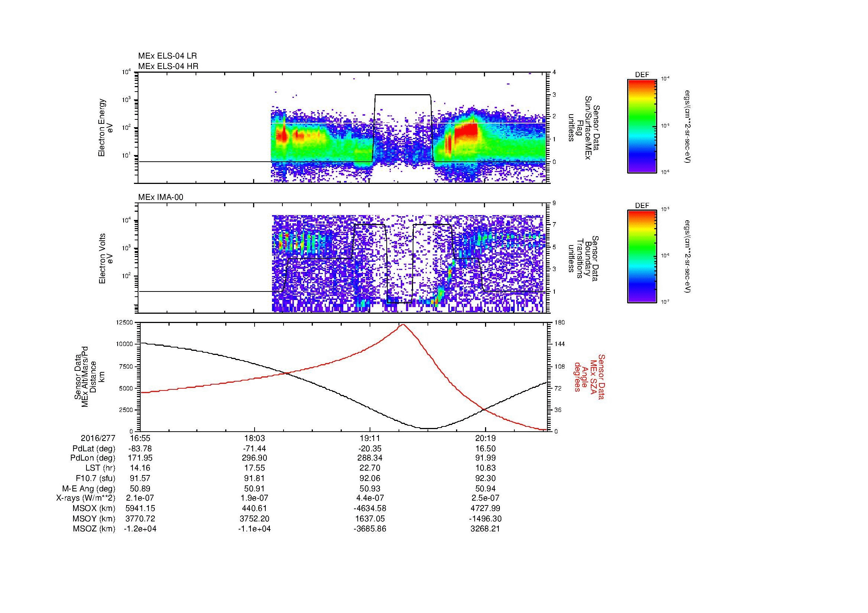Click the 16:55 time tick label
The height and width of the screenshot is (613, 868).
(x=140, y=438)
